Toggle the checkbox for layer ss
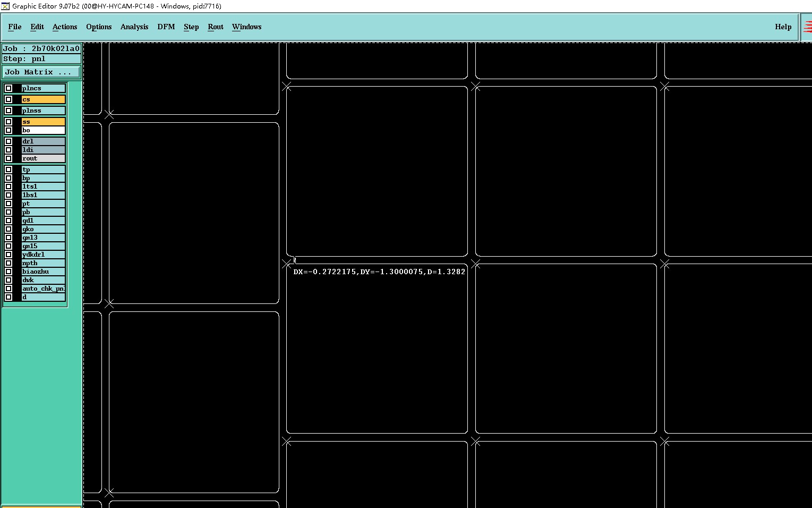This screenshot has width=812, height=508. click(8, 122)
